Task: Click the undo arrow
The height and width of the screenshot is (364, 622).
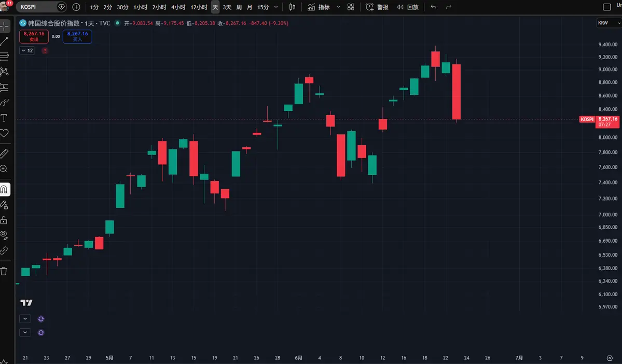Action: click(434, 7)
